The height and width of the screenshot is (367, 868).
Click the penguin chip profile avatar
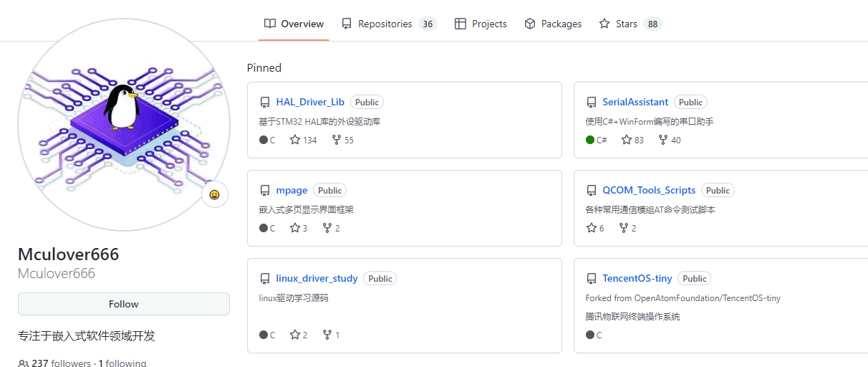pos(124,125)
